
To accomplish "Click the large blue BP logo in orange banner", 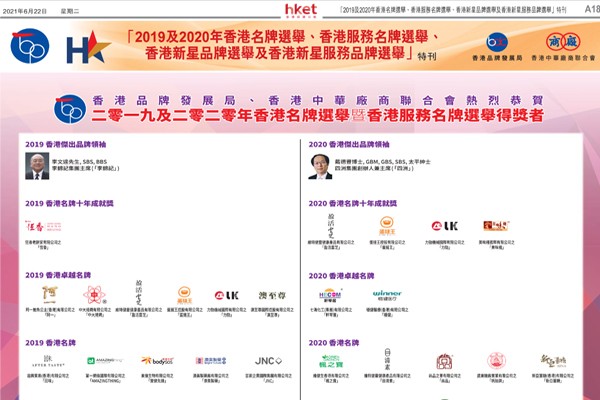I will 30,46.
